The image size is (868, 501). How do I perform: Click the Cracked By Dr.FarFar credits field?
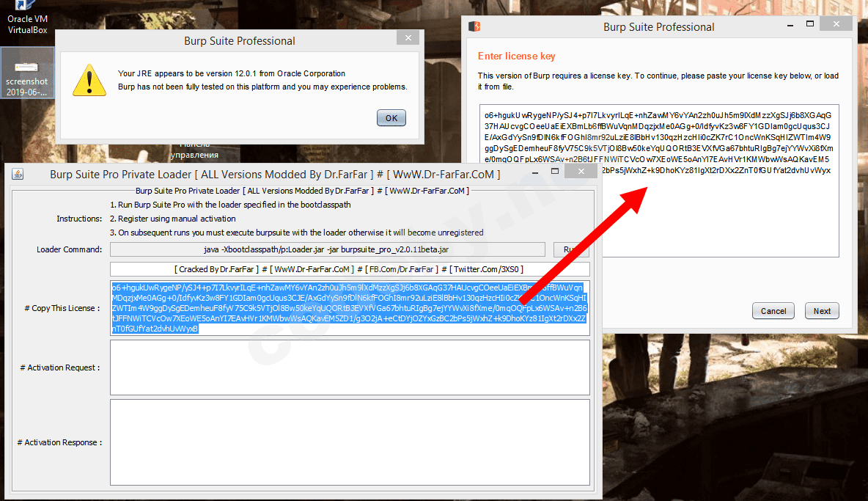point(350,270)
